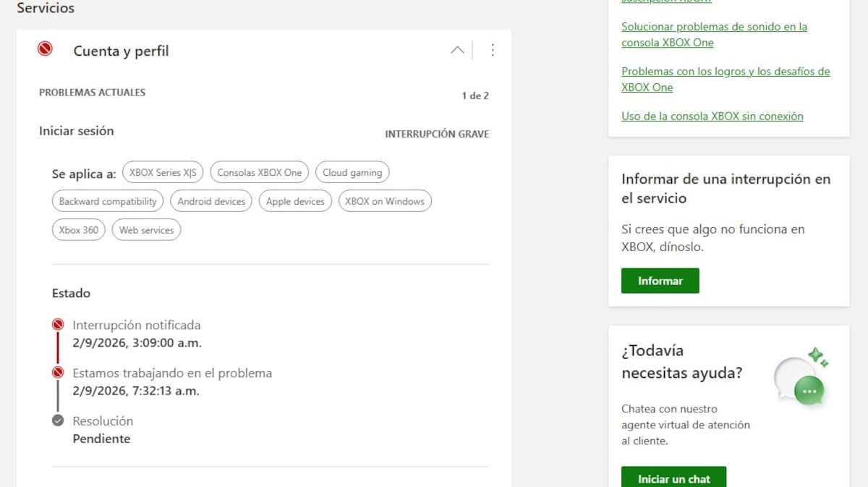The height and width of the screenshot is (487, 868).
Task: Open link Uso de la consola XBOX sin conexión
Action: tap(712, 116)
